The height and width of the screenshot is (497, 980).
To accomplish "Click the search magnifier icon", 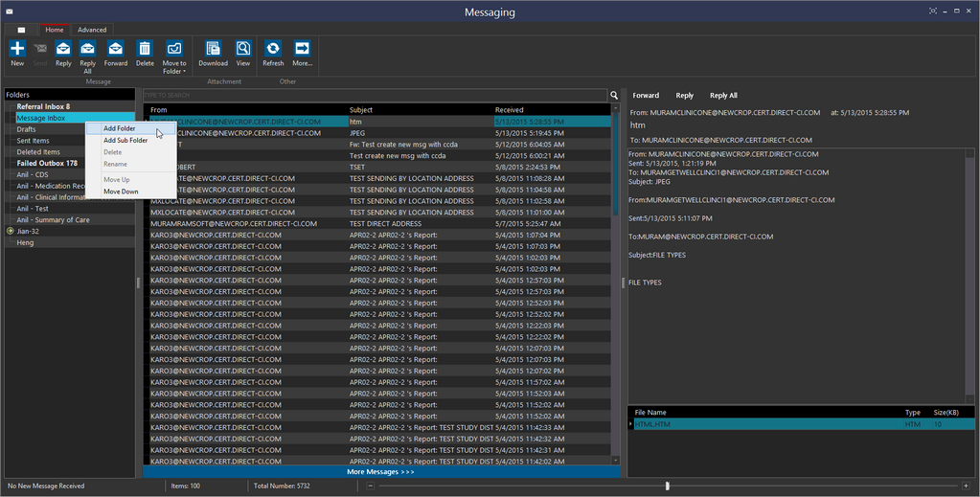I will click(x=614, y=95).
